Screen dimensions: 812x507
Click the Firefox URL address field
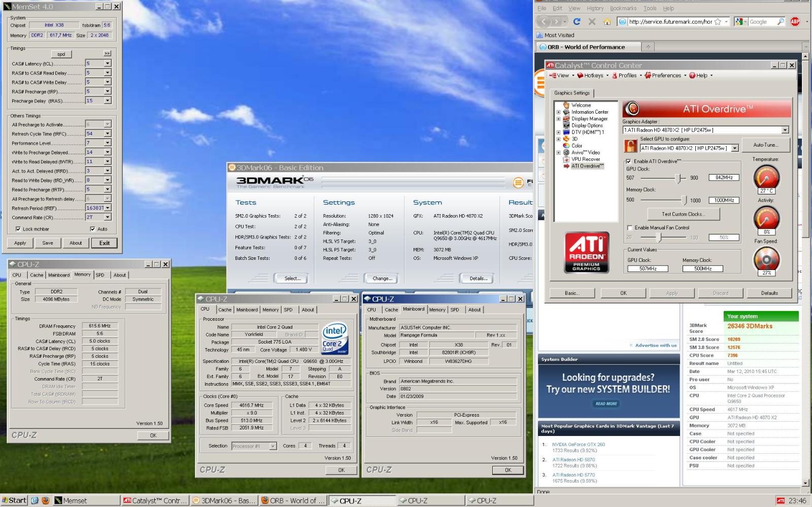click(x=669, y=22)
